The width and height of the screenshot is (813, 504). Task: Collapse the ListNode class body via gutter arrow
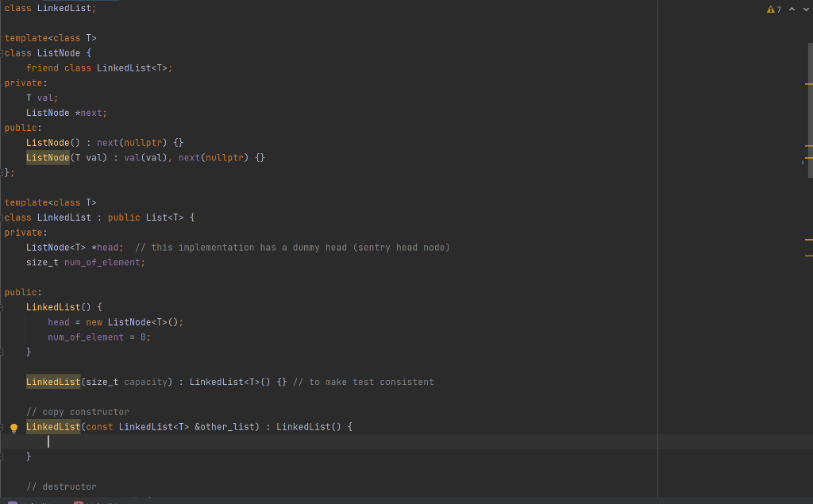pyautogui.click(x=2, y=52)
